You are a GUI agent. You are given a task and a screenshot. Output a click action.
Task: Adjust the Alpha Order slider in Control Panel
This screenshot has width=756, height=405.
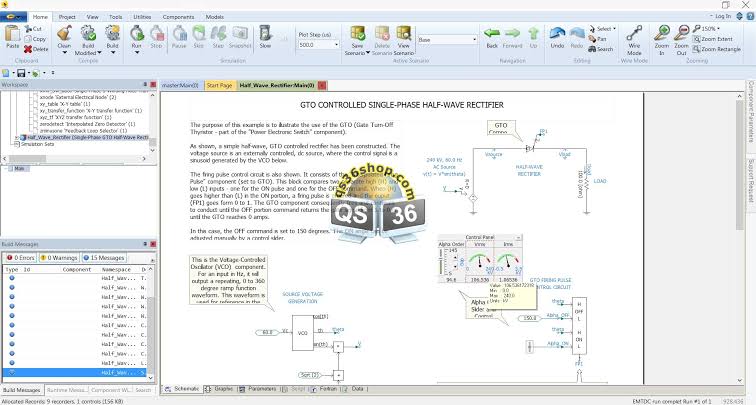[x=440, y=262]
